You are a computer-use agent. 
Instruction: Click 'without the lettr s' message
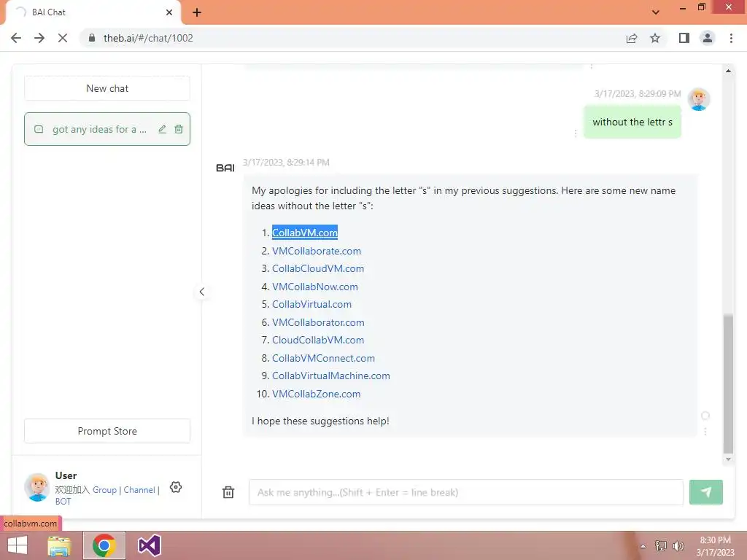pyautogui.click(x=632, y=122)
